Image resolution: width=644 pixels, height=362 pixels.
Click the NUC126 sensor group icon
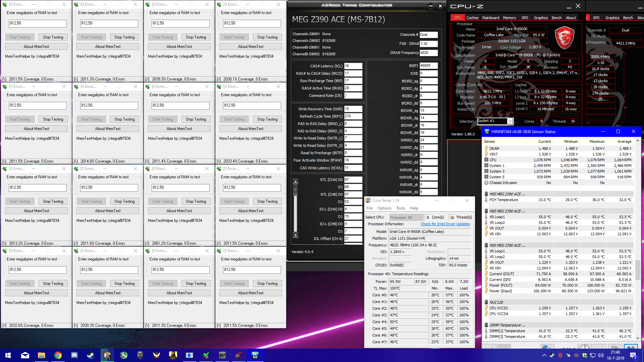click(486, 302)
